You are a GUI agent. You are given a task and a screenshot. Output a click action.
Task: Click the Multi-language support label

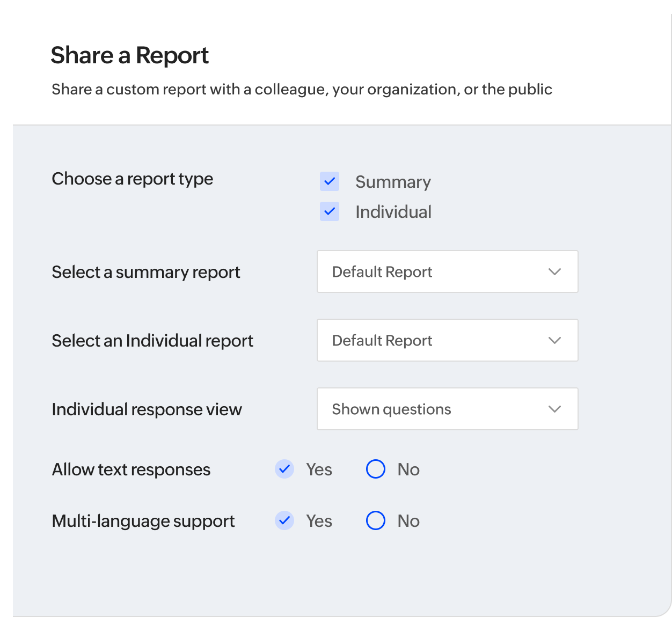(x=143, y=521)
